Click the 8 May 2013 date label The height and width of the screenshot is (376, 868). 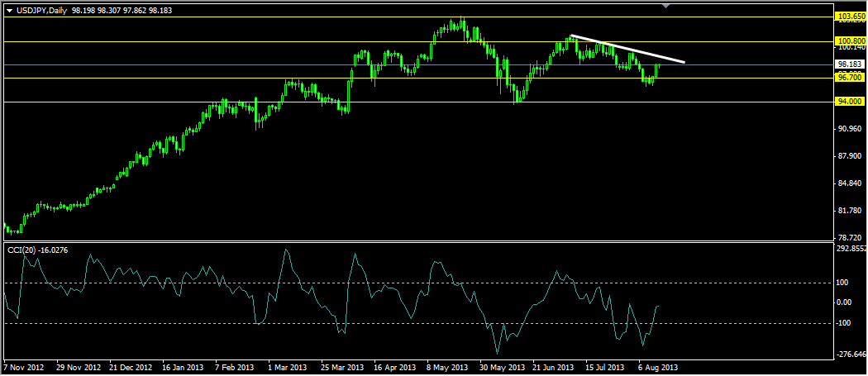coord(446,368)
